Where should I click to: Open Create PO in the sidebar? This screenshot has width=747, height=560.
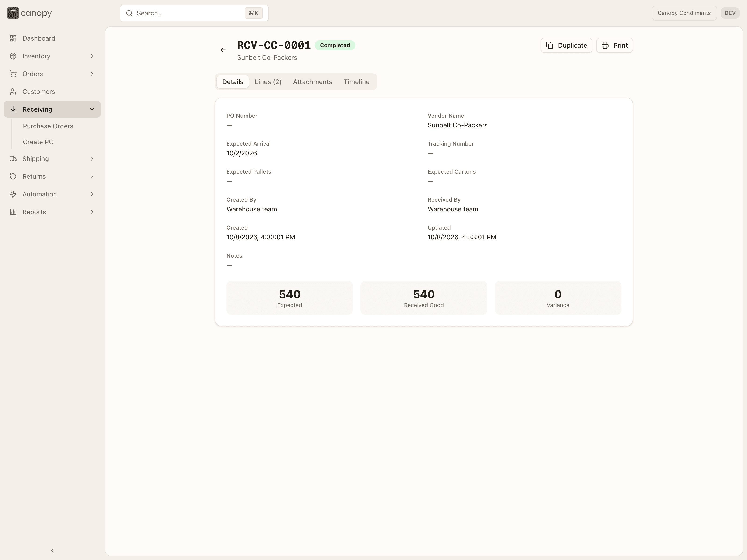tap(38, 142)
